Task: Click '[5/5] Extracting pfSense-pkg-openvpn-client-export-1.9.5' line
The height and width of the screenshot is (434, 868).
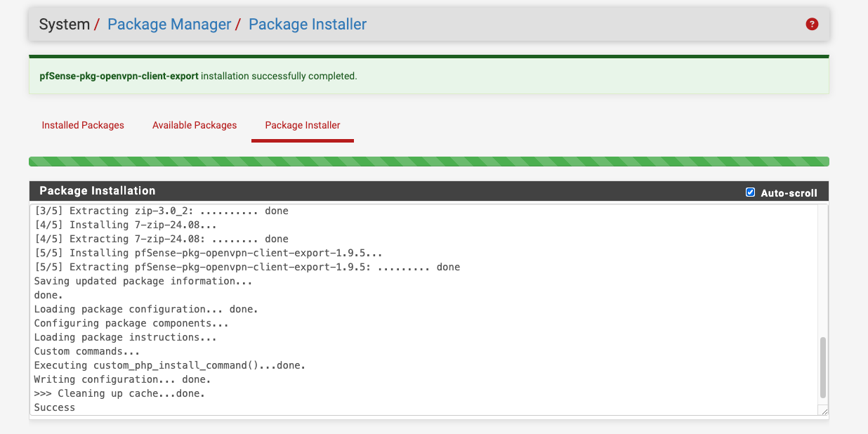Action: click(x=247, y=267)
